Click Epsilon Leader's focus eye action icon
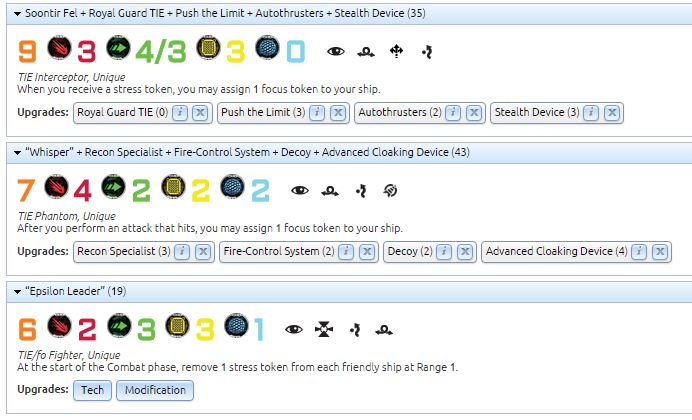The image size is (692, 420). point(293,330)
